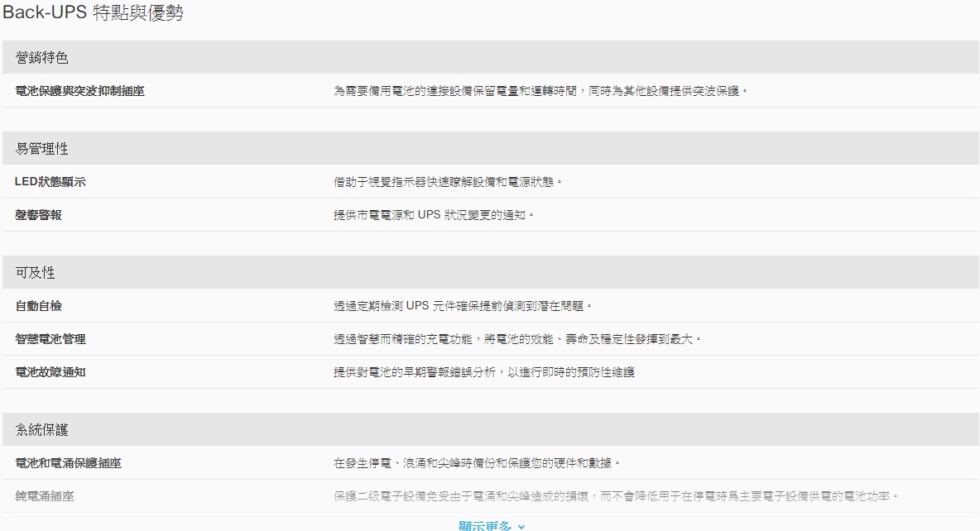Select the 可及性 section header
Image resolution: width=980 pixels, height=531 pixels.
[x=491, y=272]
